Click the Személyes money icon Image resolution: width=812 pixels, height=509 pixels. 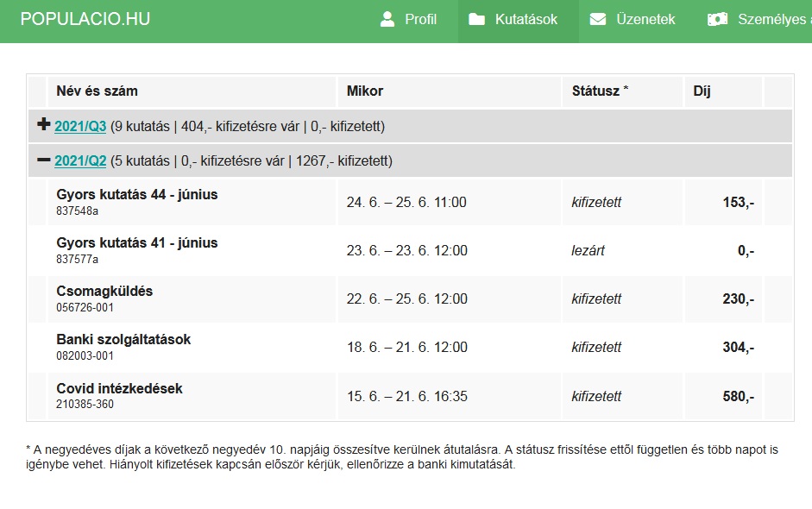717,19
